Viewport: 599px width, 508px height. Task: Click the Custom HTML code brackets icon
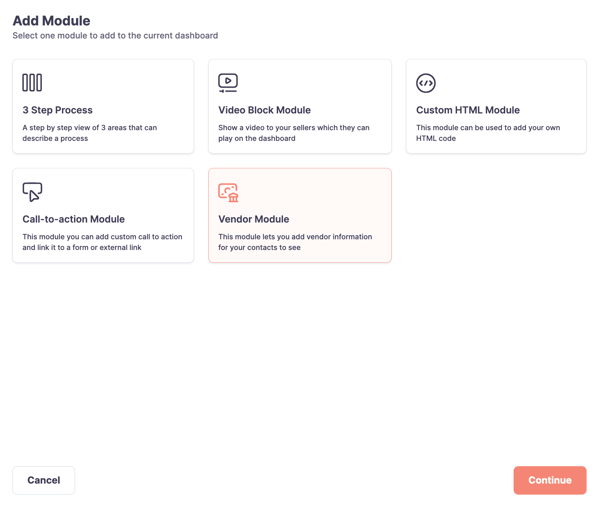pos(426,83)
